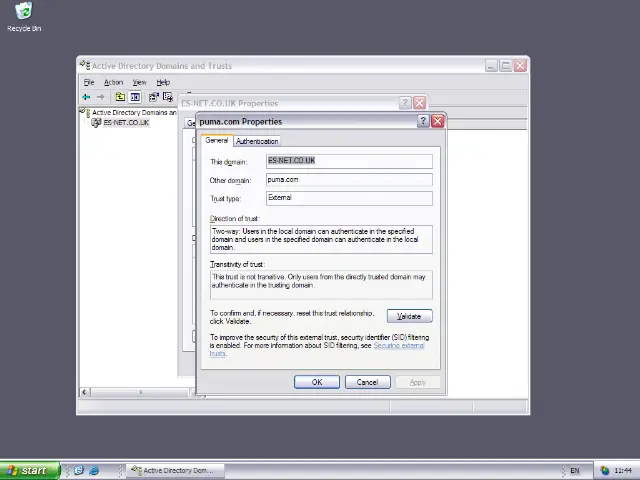This screenshot has width=640, height=480.
Task: Click the Active Directory Domains root node icon
Action: [85, 112]
